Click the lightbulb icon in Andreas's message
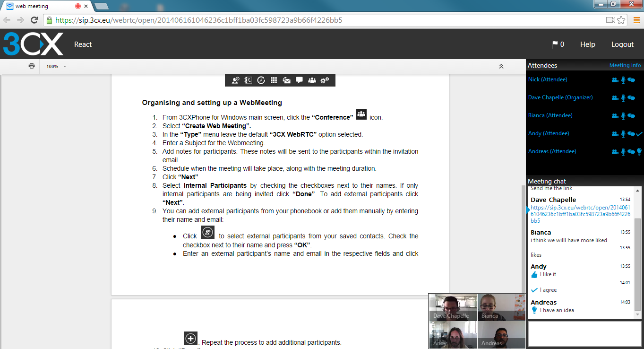644x349 pixels. pos(534,310)
